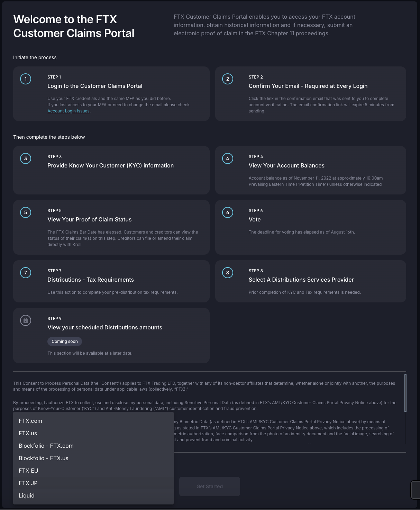Click the step 8 Distributions Provider icon
Screen dimensions: 420x510
click(x=227, y=273)
